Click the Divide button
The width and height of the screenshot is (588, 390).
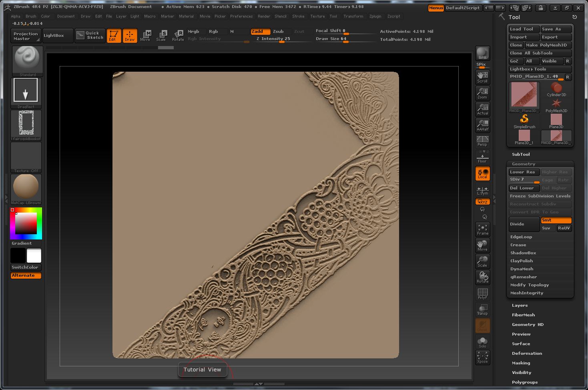524,224
